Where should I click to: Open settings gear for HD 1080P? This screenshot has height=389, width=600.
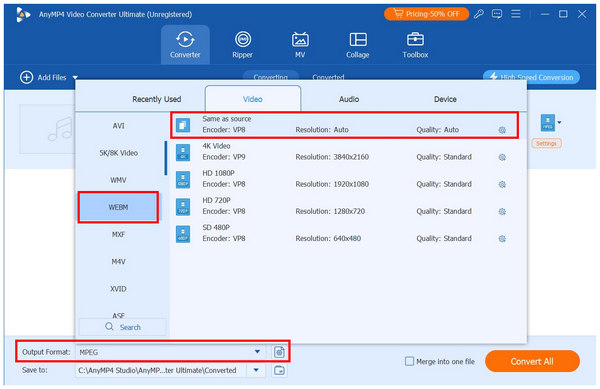point(502,184)
